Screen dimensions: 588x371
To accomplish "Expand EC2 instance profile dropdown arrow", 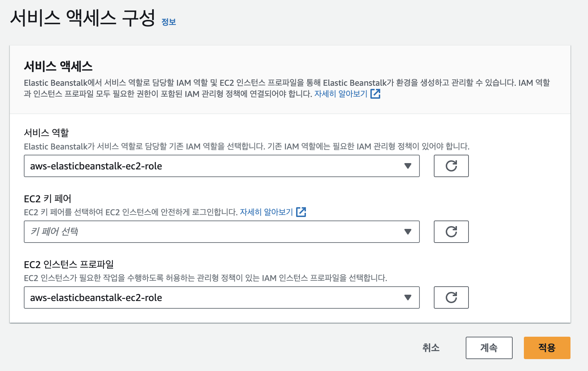I will coord(408,297).
